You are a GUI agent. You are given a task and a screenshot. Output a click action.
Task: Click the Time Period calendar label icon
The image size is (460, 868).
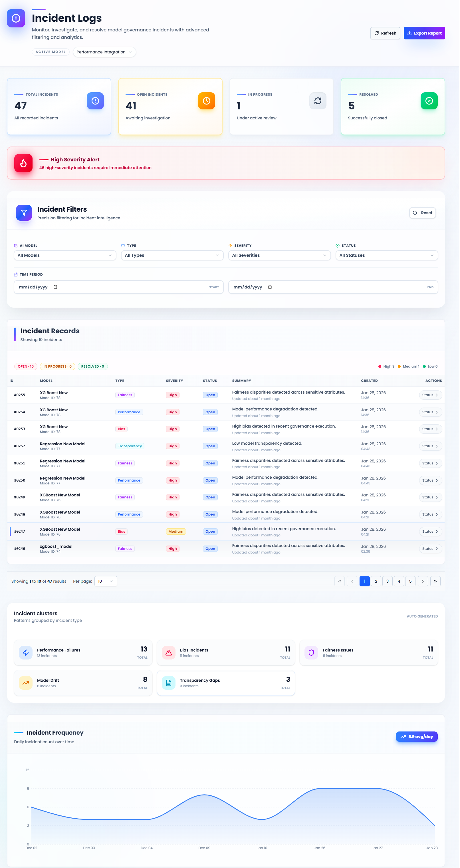[x=15, y=274]
